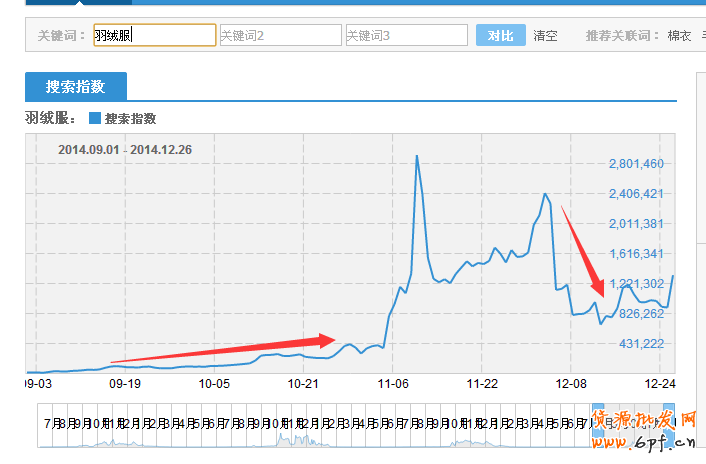Open the 搜索指数 tab

pos(76,86)
